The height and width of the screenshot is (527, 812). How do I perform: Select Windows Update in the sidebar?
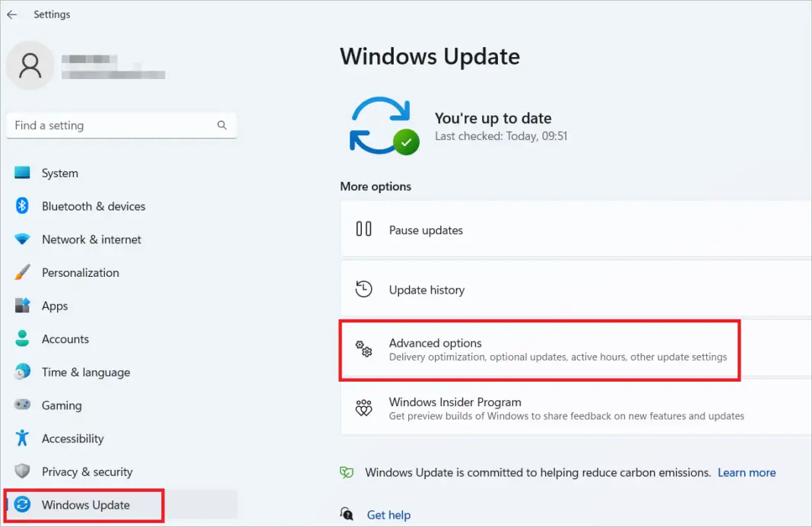[x=82, y=504]
